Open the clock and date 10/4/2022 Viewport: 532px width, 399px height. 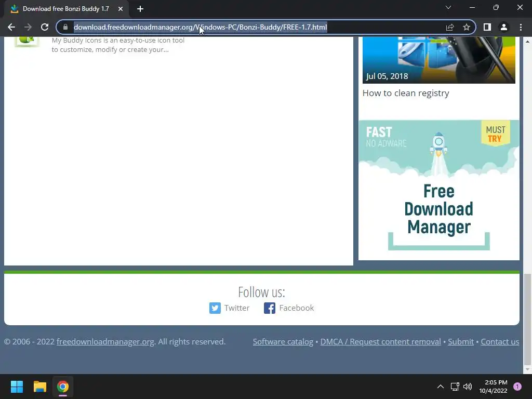point(494,387)
